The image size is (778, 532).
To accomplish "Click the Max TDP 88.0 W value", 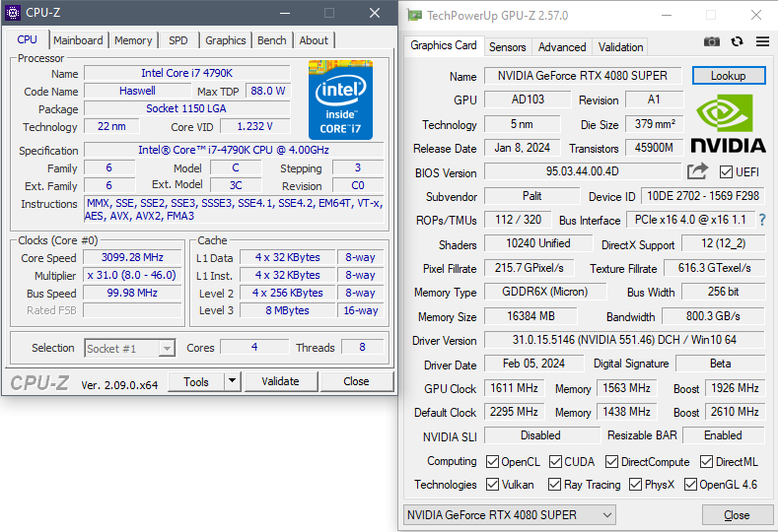I will pos(268,91).
